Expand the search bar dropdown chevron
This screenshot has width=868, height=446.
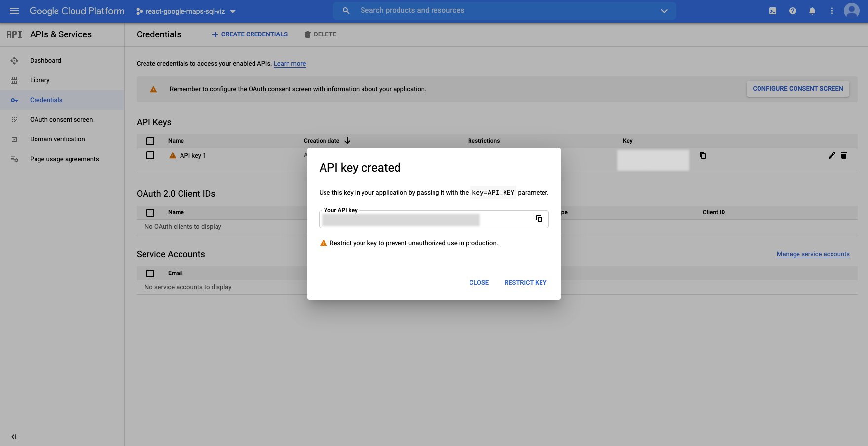(664, 11)
